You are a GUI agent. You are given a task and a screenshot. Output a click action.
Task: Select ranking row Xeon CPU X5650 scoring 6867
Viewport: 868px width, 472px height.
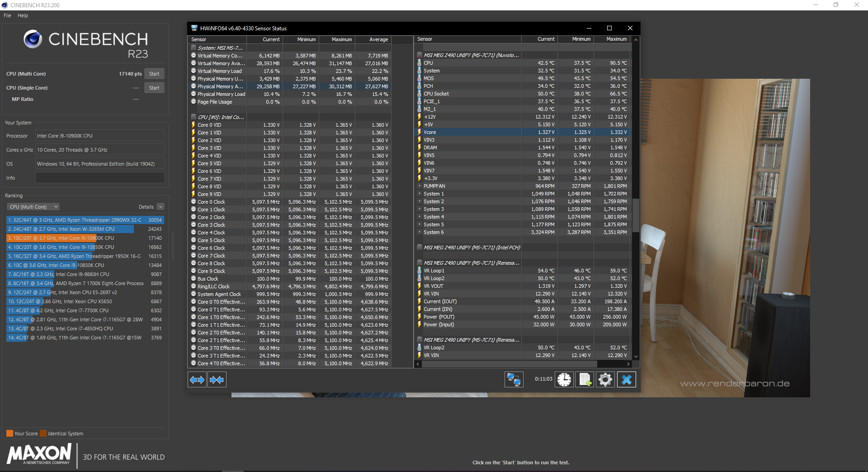pos(85,301)
